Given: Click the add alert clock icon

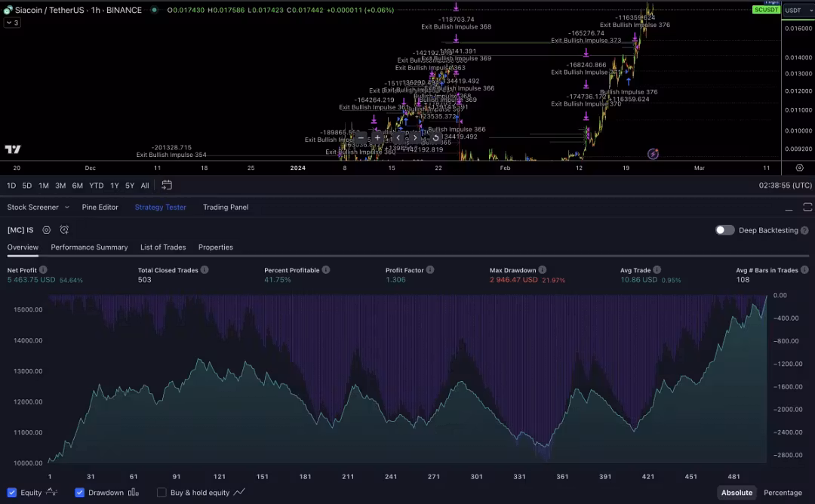Looking at the screenshot, I should coord(64,230).
